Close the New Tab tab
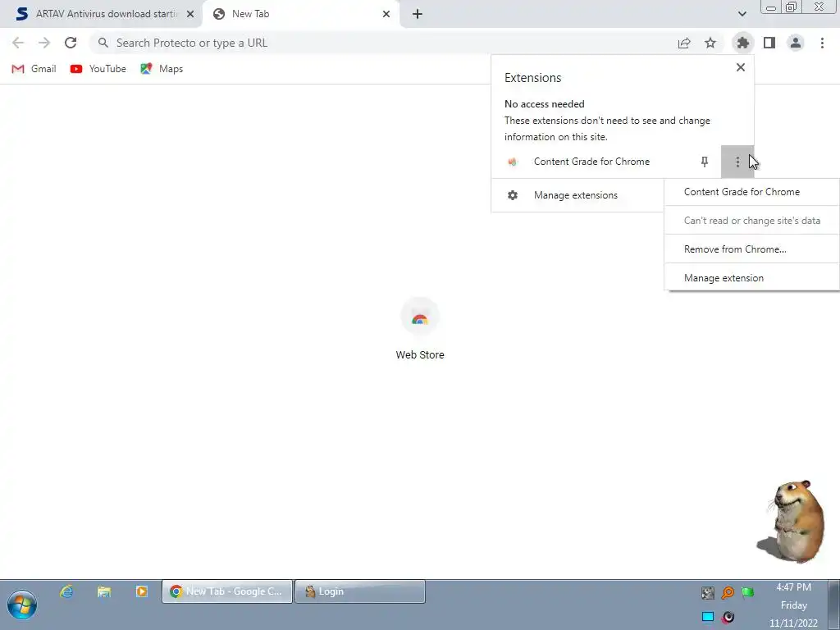 (x=386, y=14)
